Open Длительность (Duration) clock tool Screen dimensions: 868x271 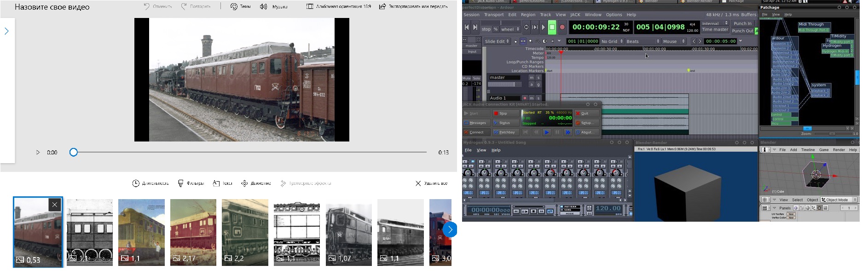tap(150, 183)
